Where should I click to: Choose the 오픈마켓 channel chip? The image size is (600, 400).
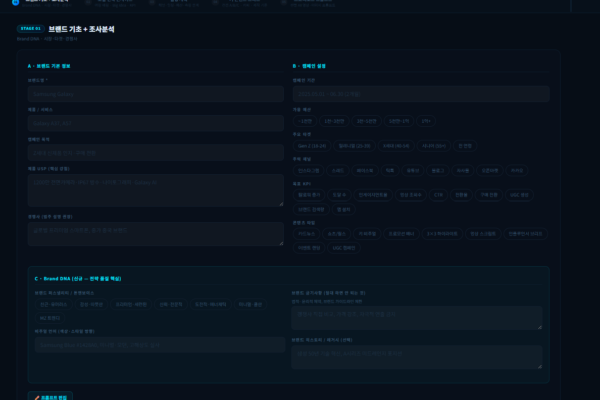(490, 171)
